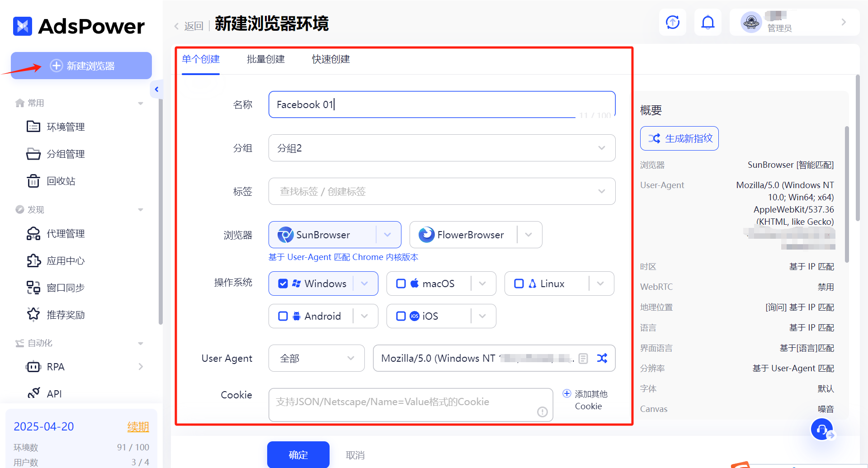This screenshot has height=468, width=868.
Task: Check the iOS checkbox
Action: click(x=401, y=316)
